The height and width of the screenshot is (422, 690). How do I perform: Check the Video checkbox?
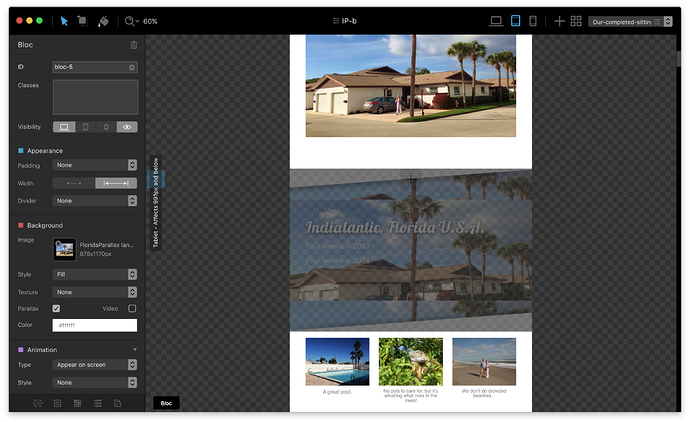click(132, 308)
